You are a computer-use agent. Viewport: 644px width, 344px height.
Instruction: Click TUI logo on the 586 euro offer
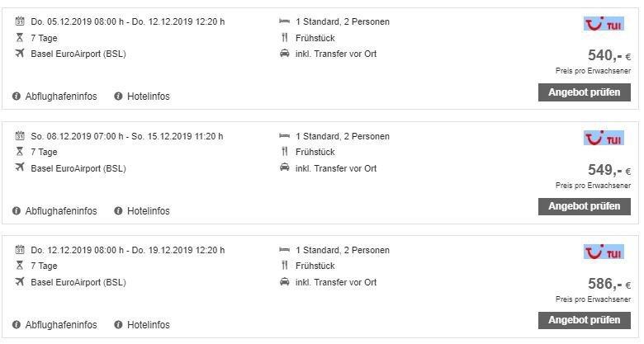pos(604,252)
